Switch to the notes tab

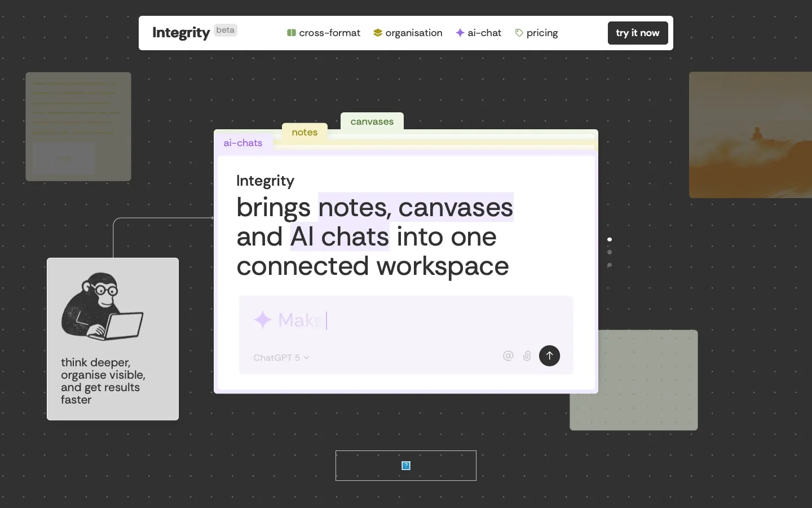304,132
